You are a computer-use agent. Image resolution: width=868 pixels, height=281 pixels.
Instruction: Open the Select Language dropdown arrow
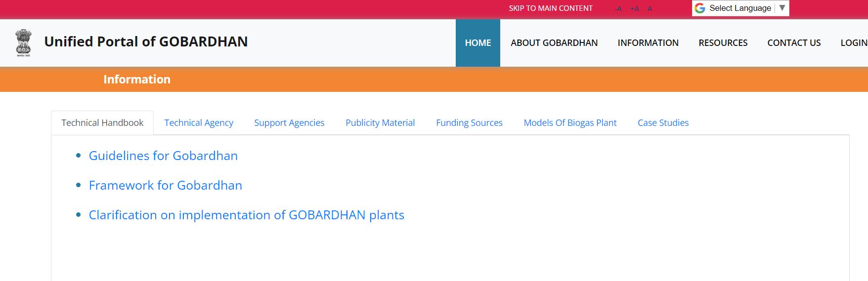pyautogui.click(x=782, y=8)
